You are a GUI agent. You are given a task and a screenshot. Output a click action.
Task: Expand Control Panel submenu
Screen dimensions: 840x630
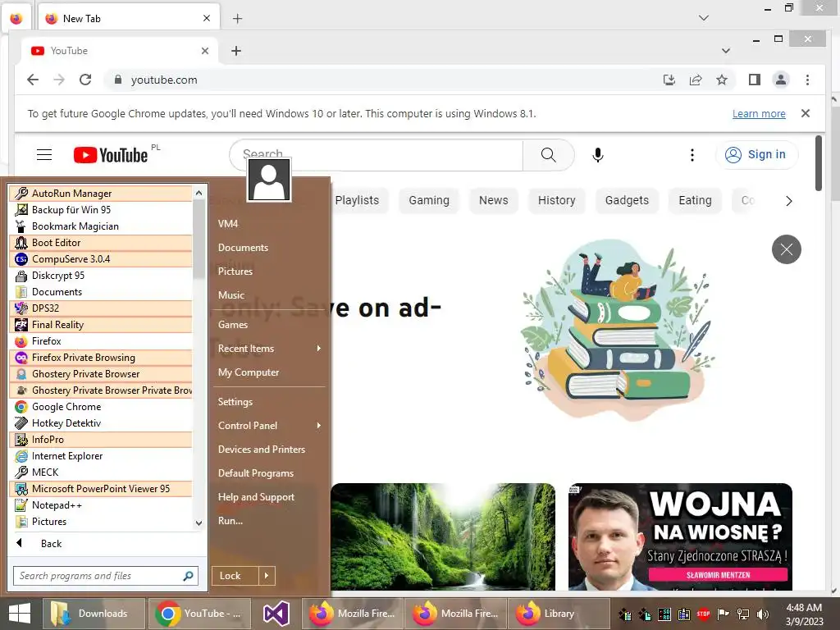click(x=269, y=426)
